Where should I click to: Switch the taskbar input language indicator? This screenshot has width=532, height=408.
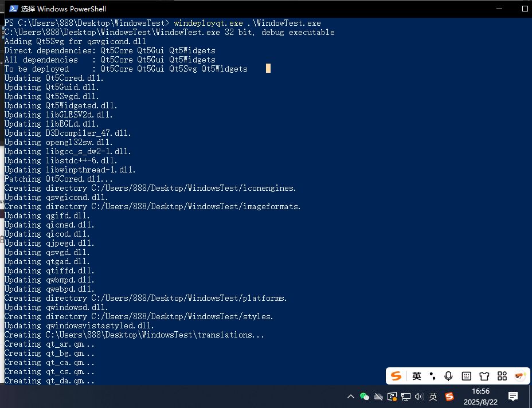pos(433,397)
